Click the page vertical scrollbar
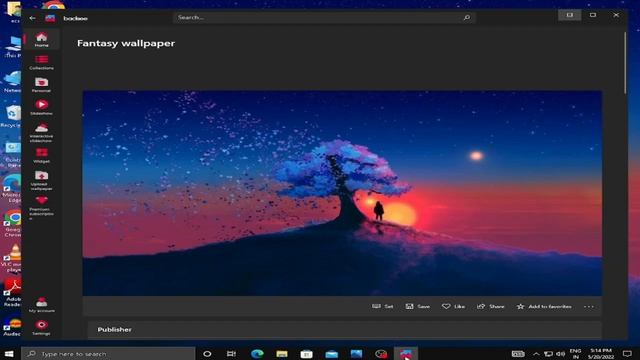 tap(624, 63)
